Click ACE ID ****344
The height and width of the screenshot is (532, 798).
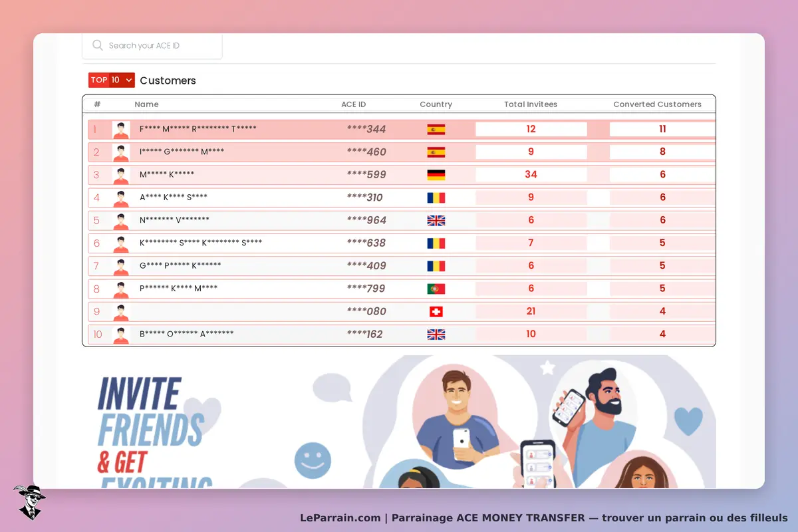pyautogui.click(x=366, y=129)
